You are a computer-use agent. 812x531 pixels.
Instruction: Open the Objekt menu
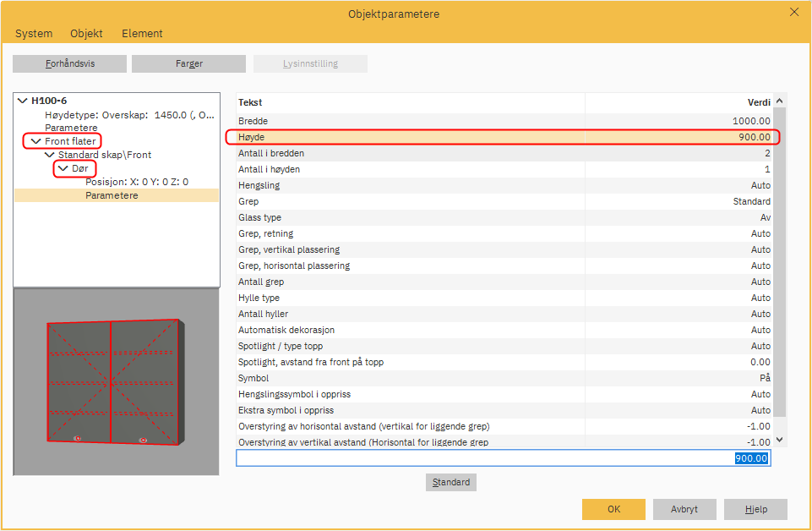click(86, 34)
